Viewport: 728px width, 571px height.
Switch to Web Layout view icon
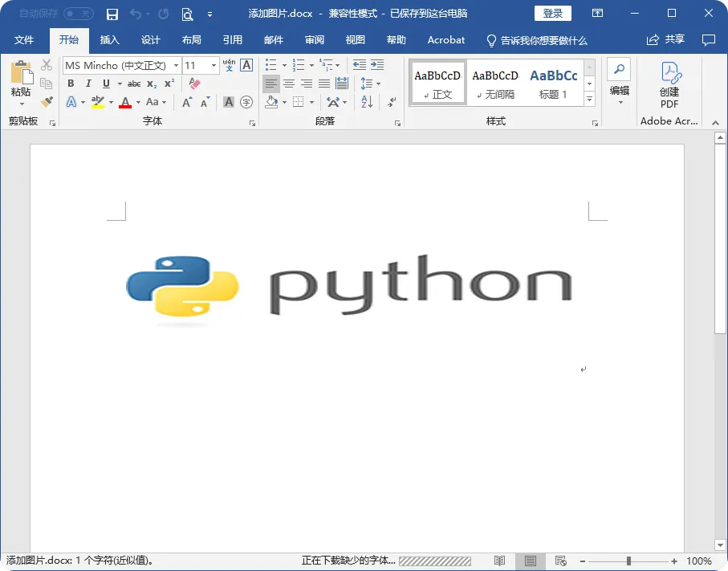[x=560, y=561]
